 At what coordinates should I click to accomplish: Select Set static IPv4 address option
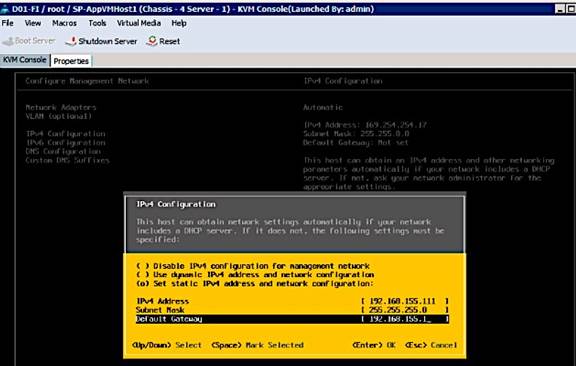coord(255,284)
